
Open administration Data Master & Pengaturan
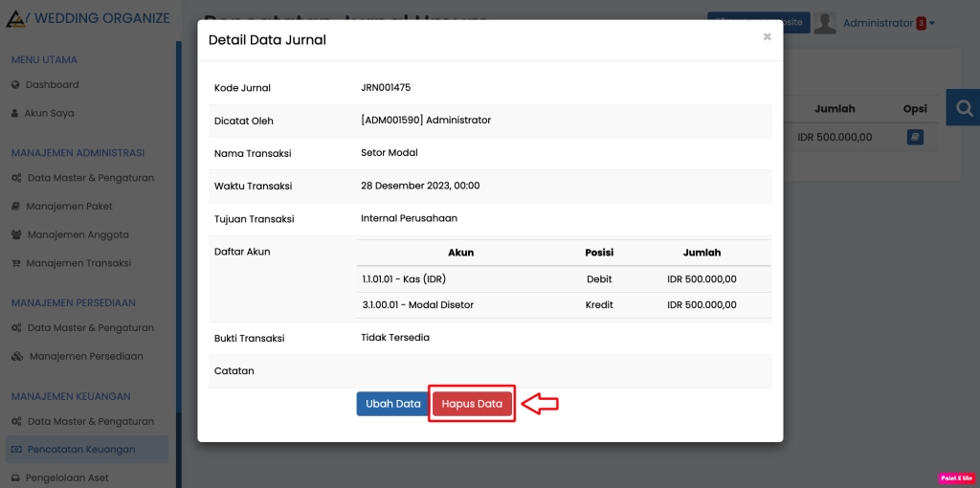tap(83, 178)
